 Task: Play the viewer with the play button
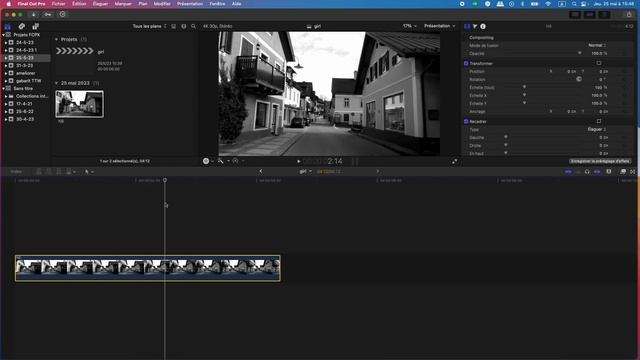(299, 162)
